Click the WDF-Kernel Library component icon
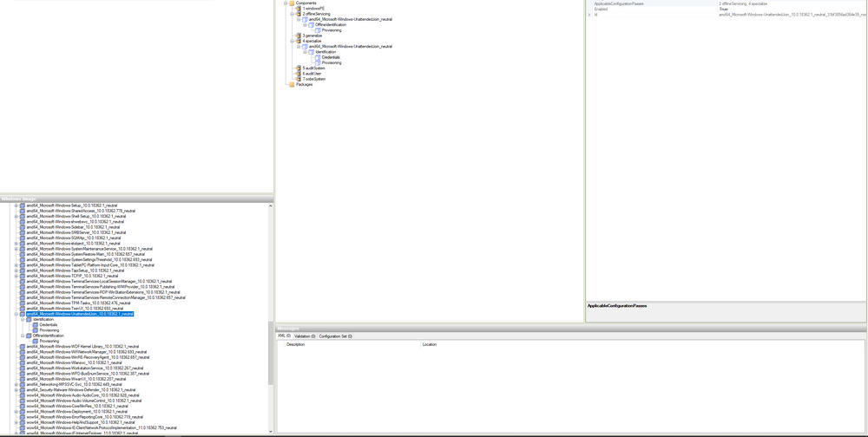868x437 pixels. click(23, 346)
